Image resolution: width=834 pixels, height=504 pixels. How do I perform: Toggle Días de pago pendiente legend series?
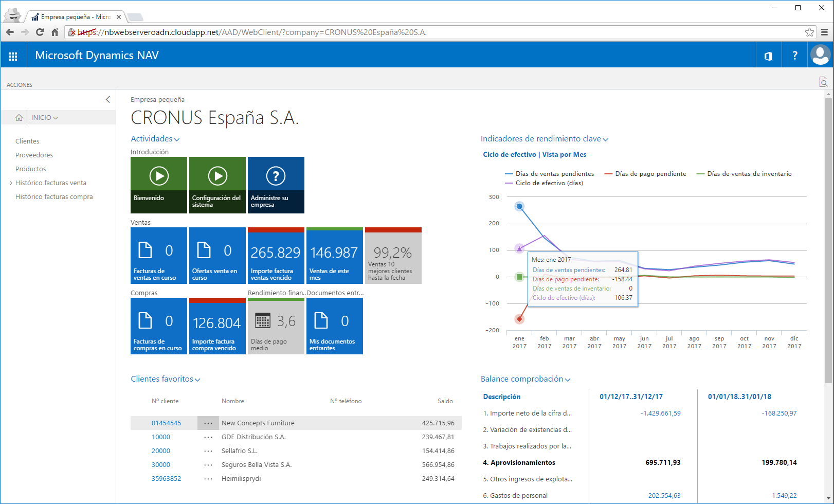coord(645,174)
